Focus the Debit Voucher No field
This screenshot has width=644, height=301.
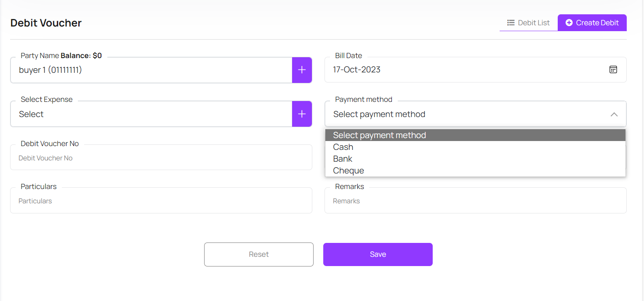(161, 158)
